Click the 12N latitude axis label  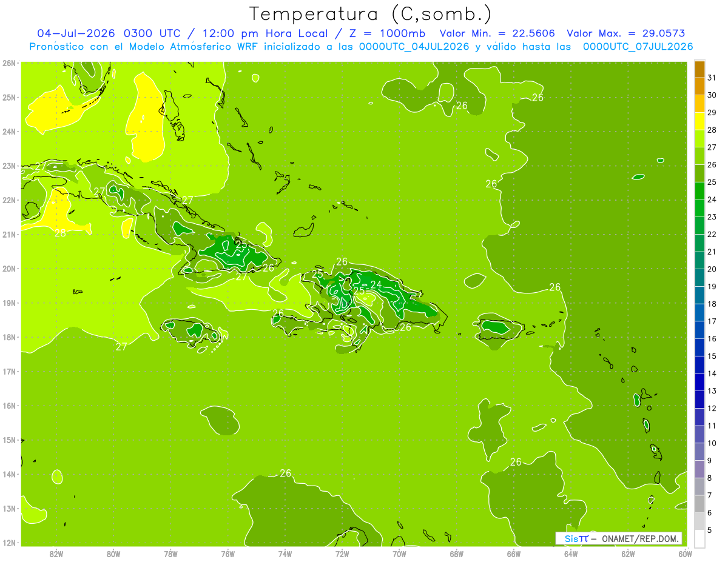(8, 543)
